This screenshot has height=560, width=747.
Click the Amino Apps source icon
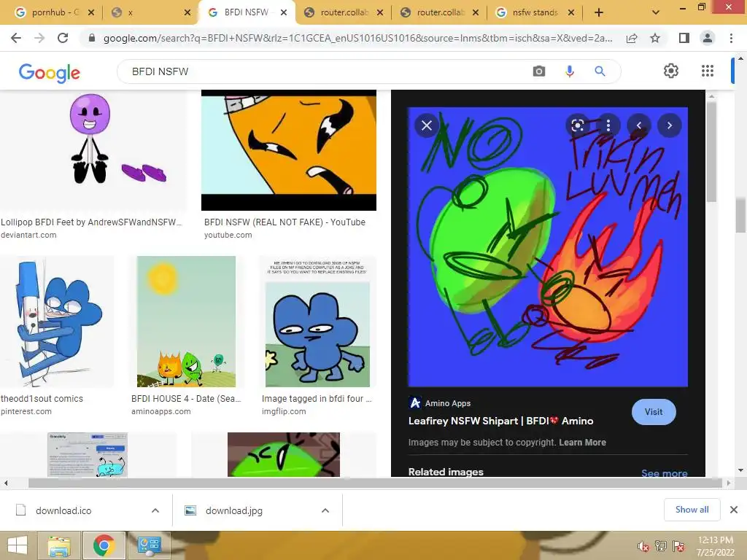tap(415, 402)
